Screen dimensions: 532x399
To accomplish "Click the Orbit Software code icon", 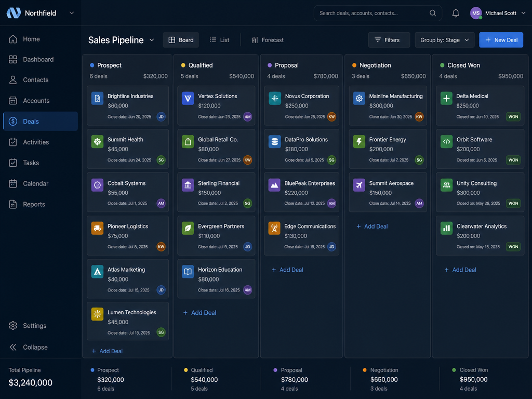I will [x=446, y=142].
